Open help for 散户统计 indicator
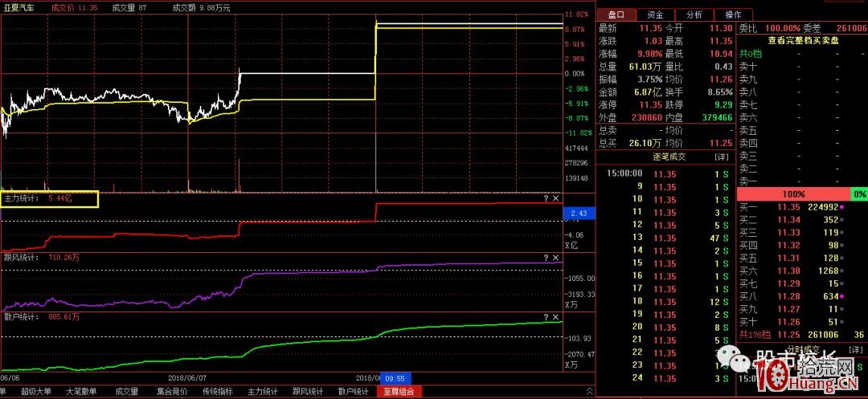The width and height of the screenshot is (868, 399). tap(546, 316)
